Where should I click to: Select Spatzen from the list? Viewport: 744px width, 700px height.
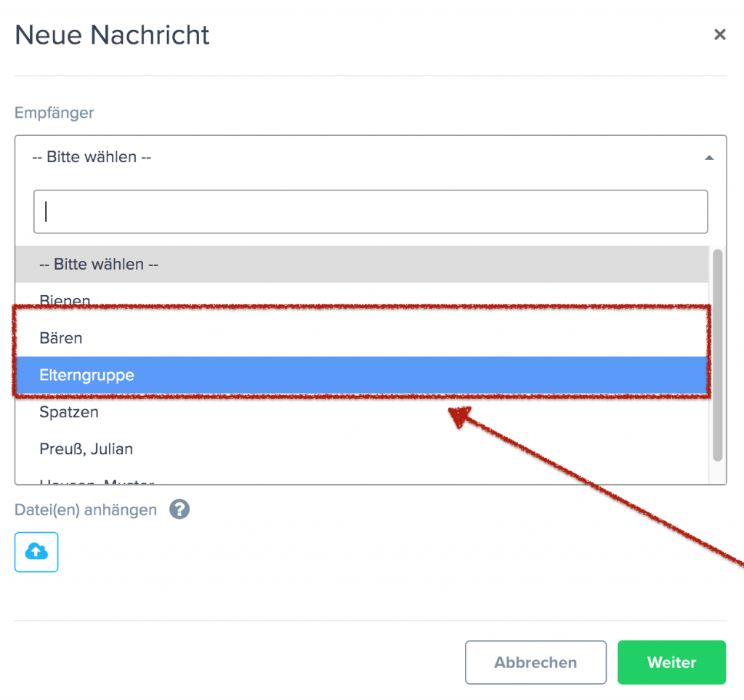pos(362,412)
